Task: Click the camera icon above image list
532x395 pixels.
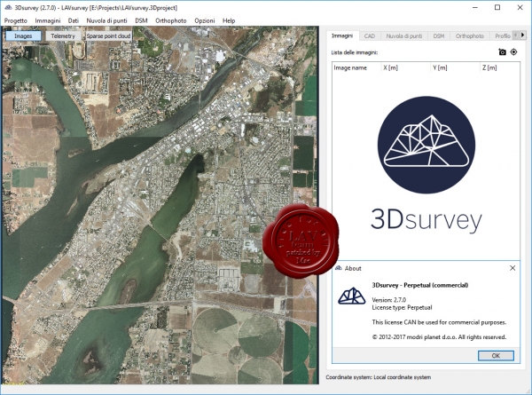Action: [x=502, y=52]
